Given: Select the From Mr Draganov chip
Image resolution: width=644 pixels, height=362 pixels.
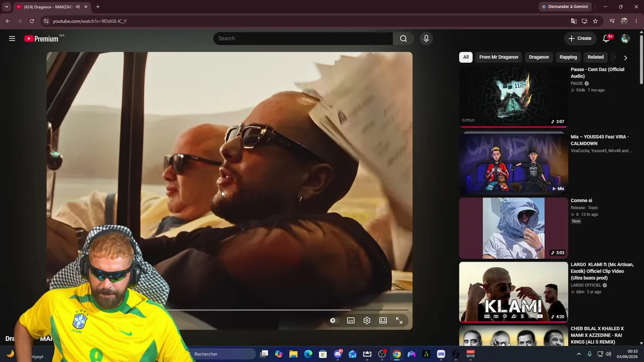Looking at the screenshot, I should tap(499, 57).
